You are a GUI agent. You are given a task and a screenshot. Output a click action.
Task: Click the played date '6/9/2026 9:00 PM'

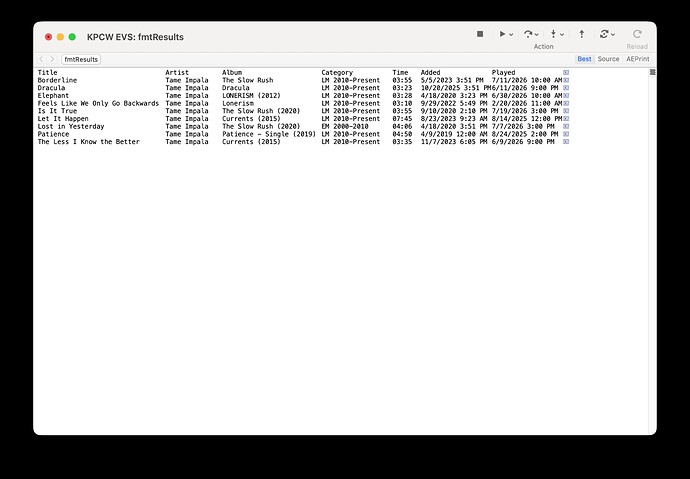(x=523, y=142)
